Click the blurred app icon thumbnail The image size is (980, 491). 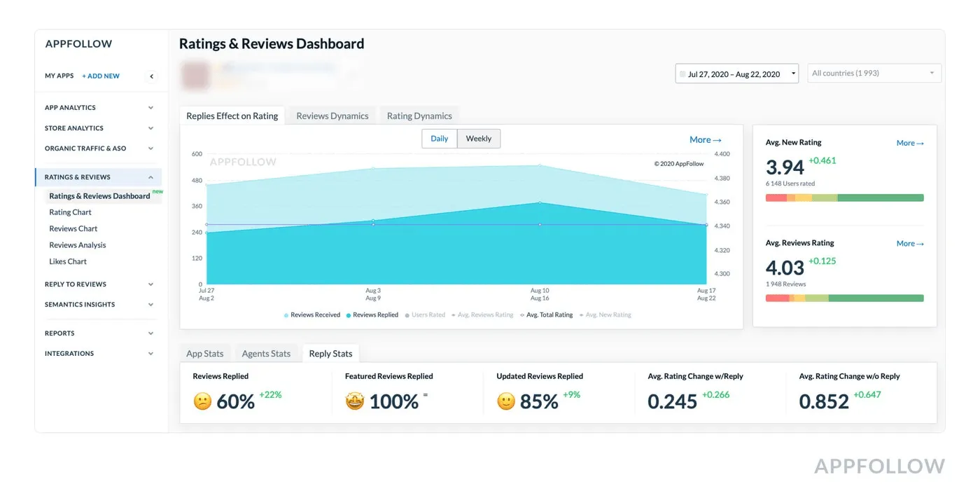click(195, 75)
